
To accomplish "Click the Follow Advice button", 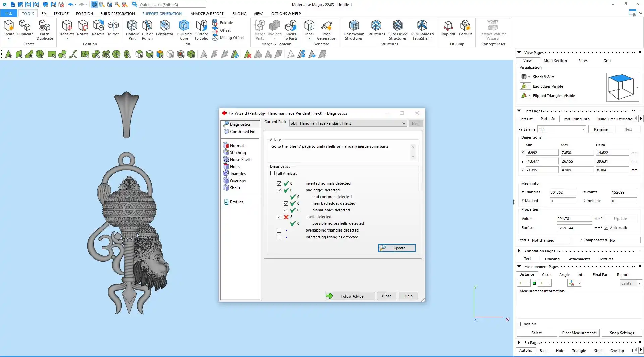I will (350, 296).
